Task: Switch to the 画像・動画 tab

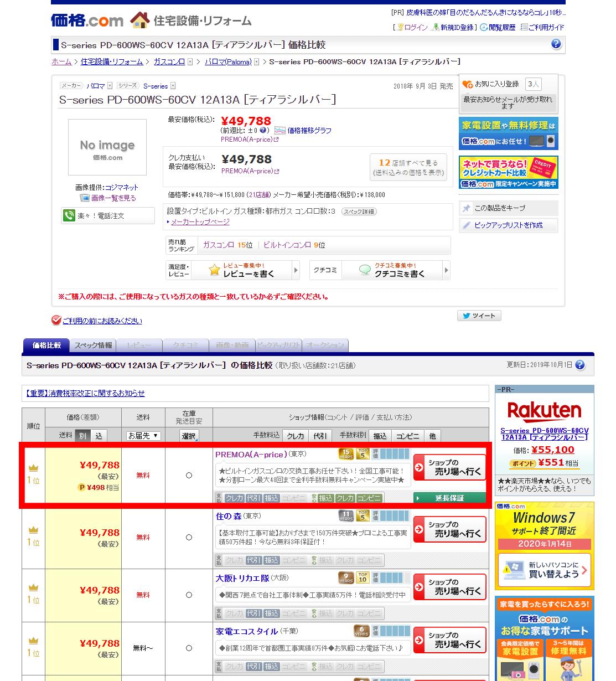Action: coord(232,345)
